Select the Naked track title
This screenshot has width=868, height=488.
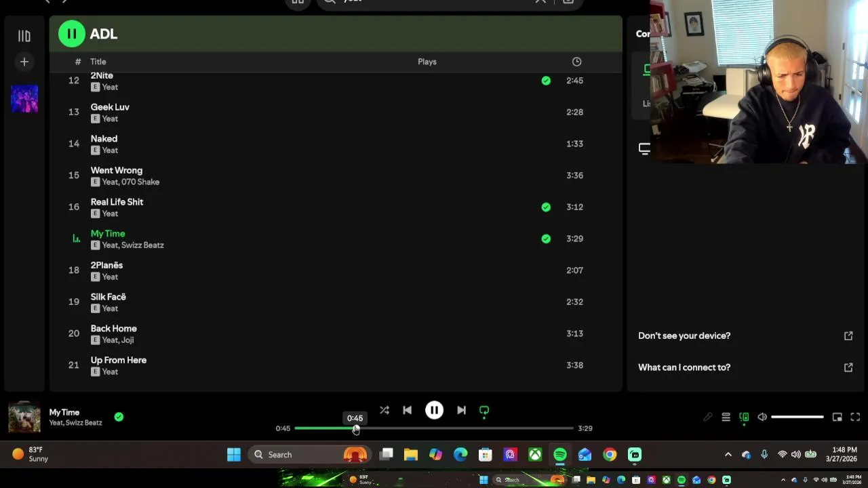click(x=104, y=138)
